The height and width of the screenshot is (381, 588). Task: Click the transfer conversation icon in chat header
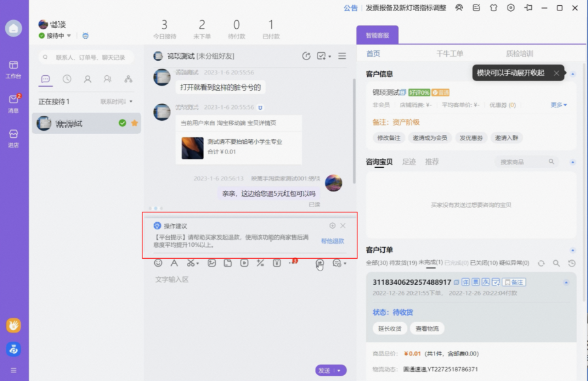pos(306,56)
